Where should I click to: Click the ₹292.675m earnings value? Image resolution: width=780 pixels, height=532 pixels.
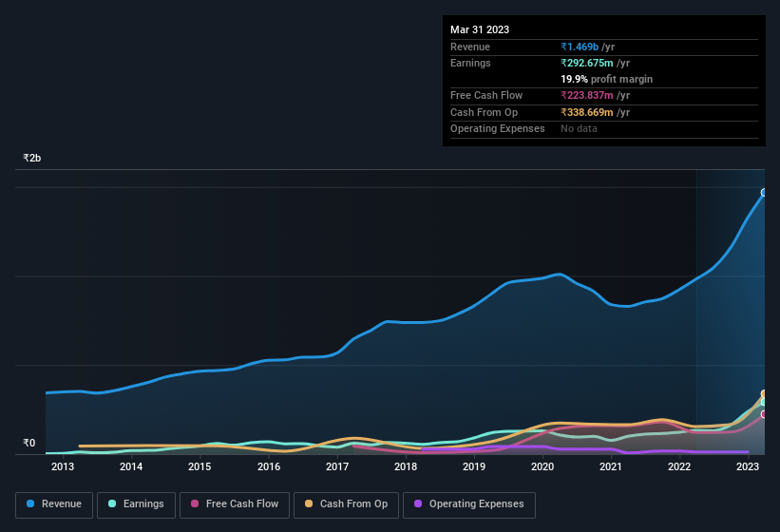click(587, 63)
